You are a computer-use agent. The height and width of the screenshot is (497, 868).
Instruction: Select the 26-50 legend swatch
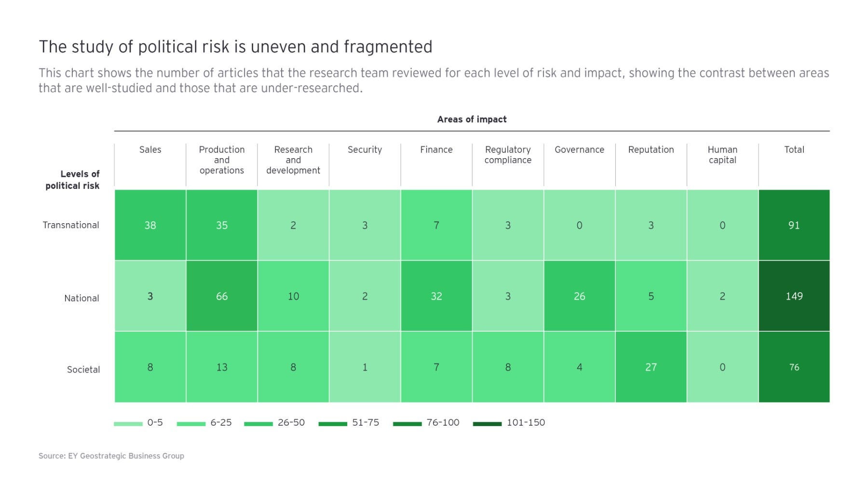(258, 424)
